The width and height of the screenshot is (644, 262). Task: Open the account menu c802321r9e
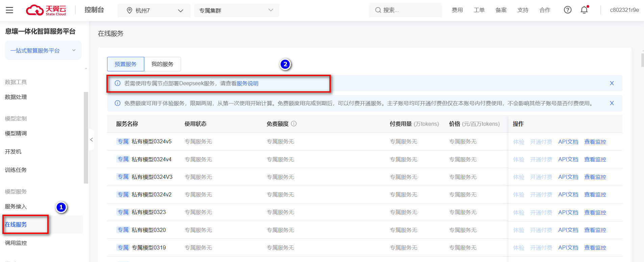624,10
